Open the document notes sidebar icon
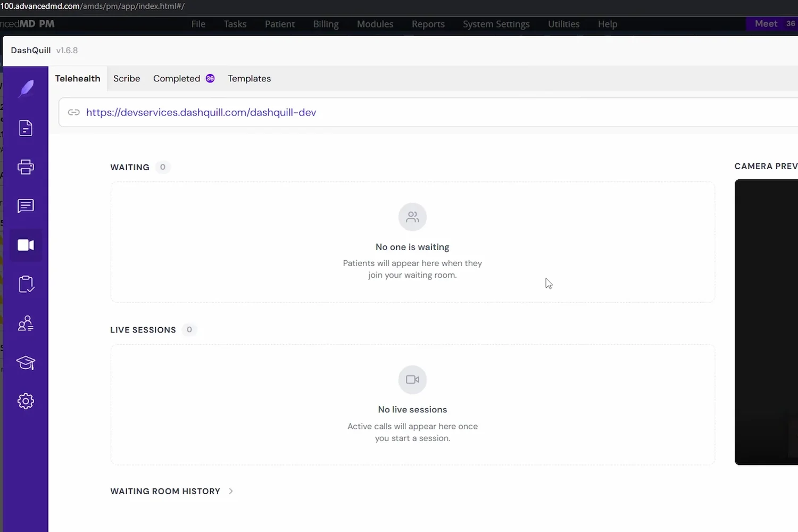This screenshot has height=532, width=798. point(26,128)
